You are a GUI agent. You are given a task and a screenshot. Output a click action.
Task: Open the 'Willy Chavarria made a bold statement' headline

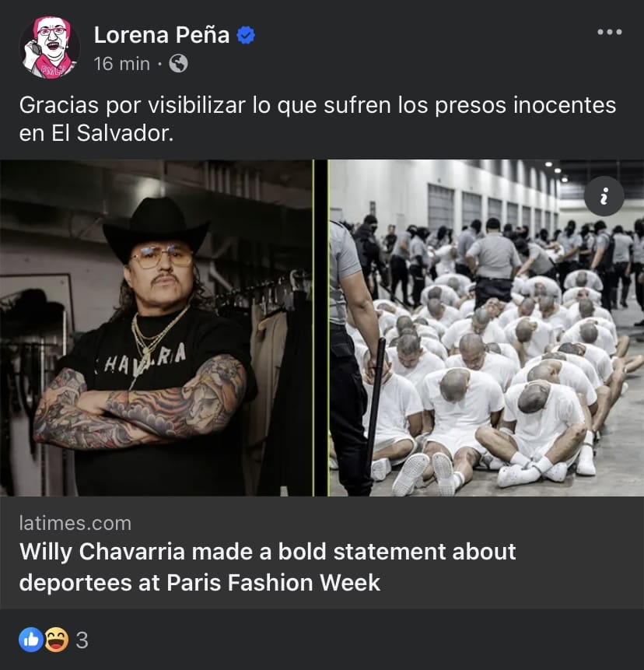click(x=268, y=567)
